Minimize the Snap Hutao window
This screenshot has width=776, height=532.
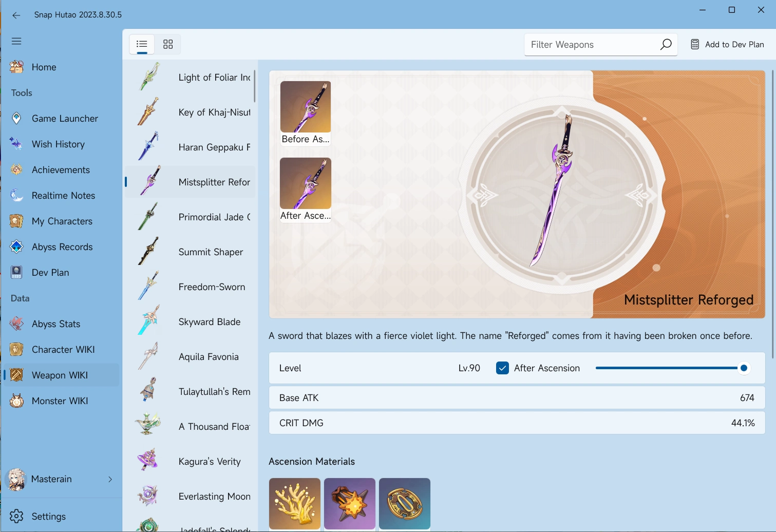[703, 10]
